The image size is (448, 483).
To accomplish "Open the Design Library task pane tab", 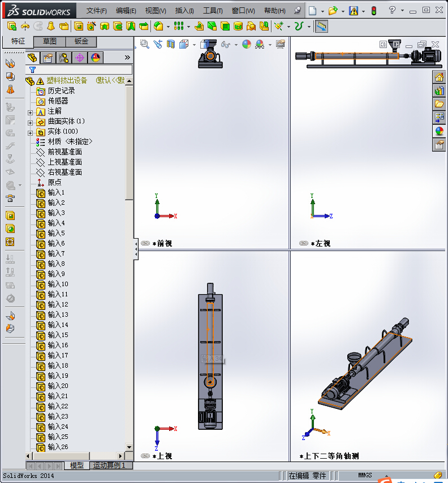I will pos(440,90).
